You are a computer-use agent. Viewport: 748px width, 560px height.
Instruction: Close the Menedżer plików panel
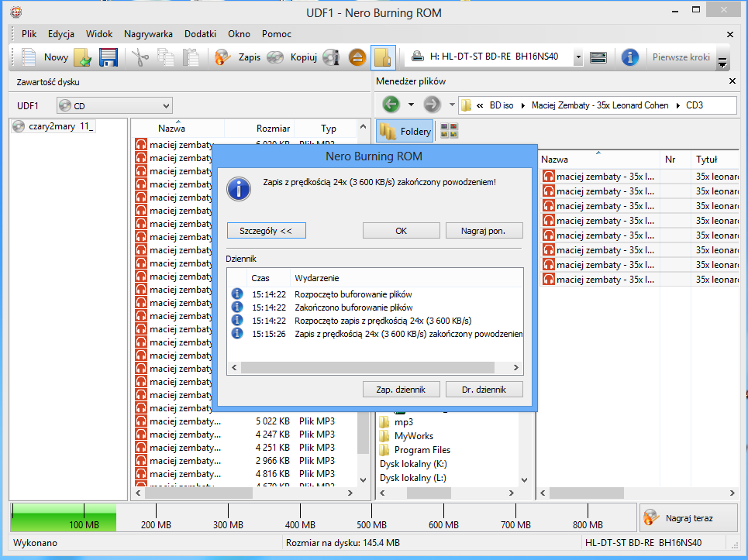(x=732, y=81)
